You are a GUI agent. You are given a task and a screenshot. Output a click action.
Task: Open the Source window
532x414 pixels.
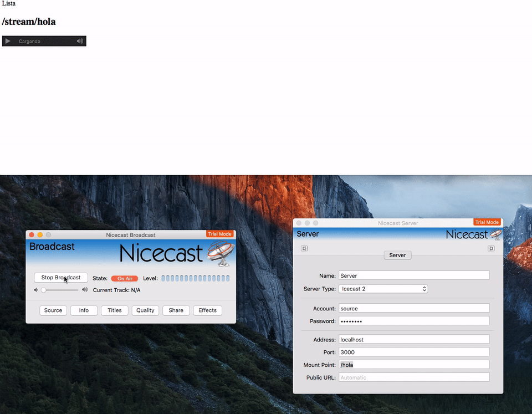53,310
